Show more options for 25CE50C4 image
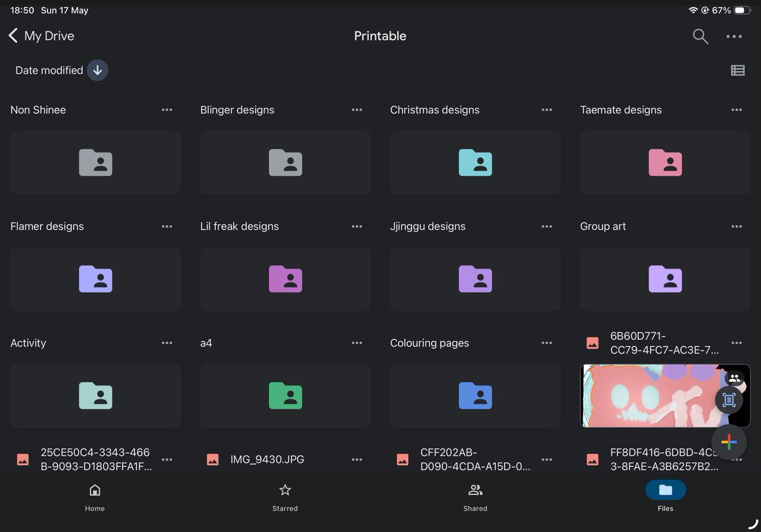Screen dimensions: 761x532 167,459
